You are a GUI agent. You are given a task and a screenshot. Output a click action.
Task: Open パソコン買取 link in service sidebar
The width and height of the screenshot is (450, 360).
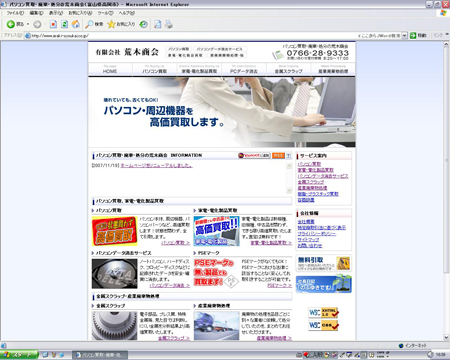309,164
